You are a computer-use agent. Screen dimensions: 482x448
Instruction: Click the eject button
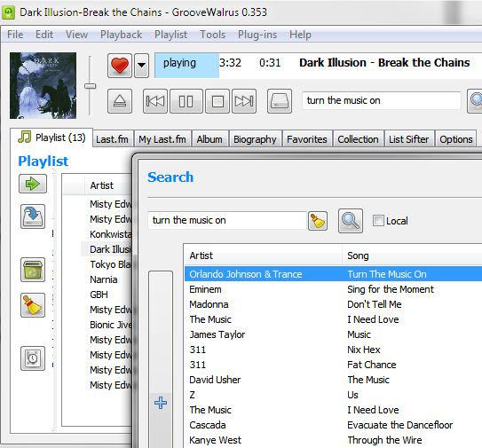(120, 101)
